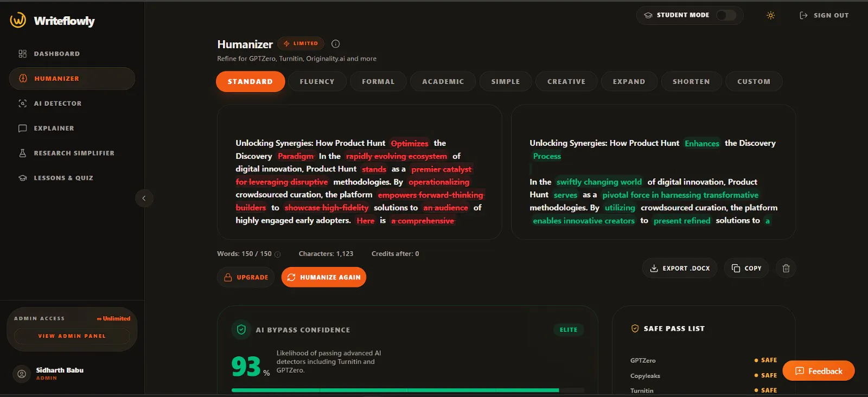Click the AI bypass confidence progress bar
This screenshot has width=868, height=397.
[x=408, y=390]
